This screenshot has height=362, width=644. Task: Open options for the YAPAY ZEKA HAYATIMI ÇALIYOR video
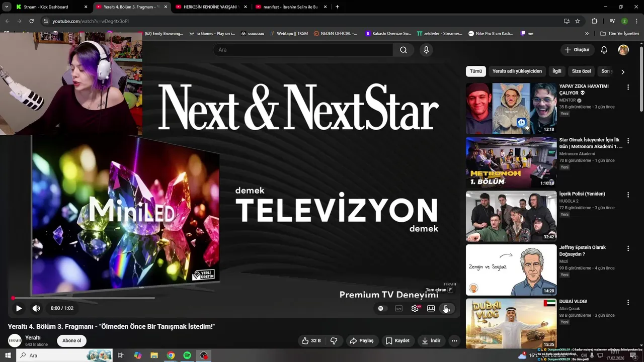pyautogui.click(x=628, y=87)
